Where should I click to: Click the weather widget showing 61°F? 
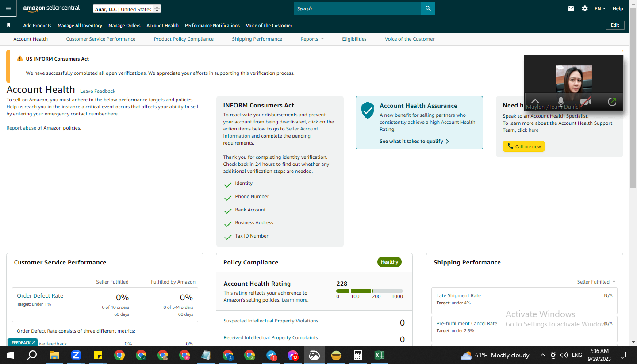click(x=495, y=355)
